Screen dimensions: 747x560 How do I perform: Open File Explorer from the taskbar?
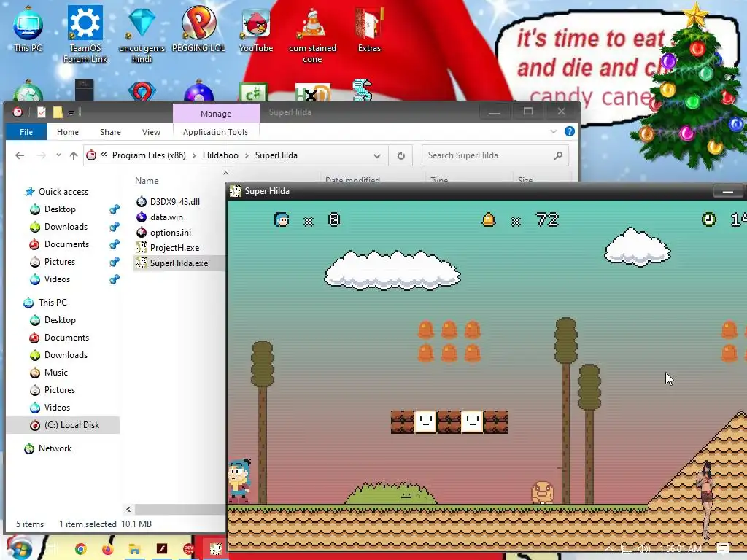135,549
